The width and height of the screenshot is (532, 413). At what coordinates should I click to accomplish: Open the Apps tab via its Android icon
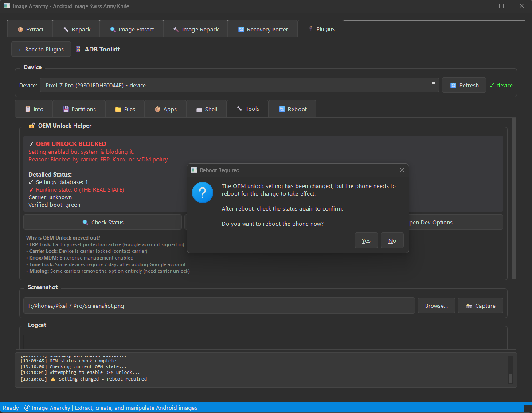pos(159,109)
